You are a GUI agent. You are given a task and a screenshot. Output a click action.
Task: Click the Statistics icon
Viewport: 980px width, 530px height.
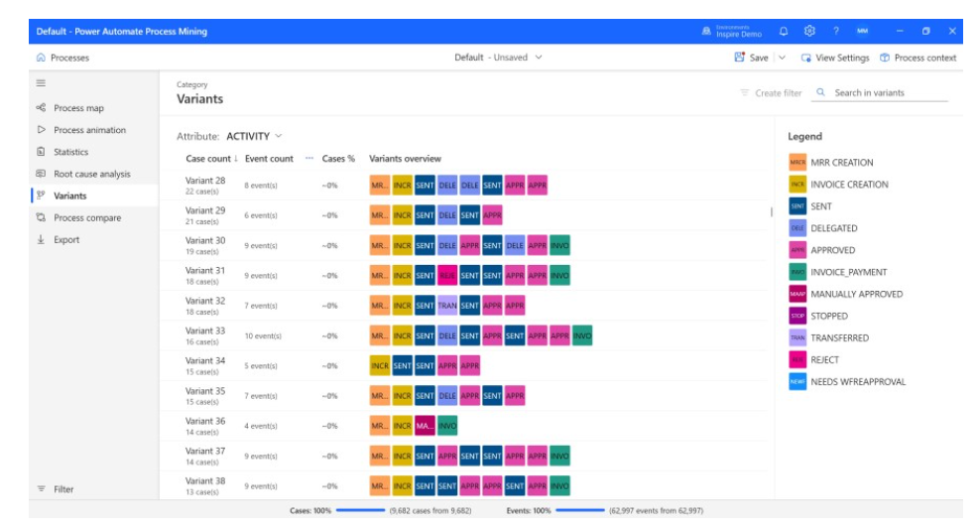point(41,152)
